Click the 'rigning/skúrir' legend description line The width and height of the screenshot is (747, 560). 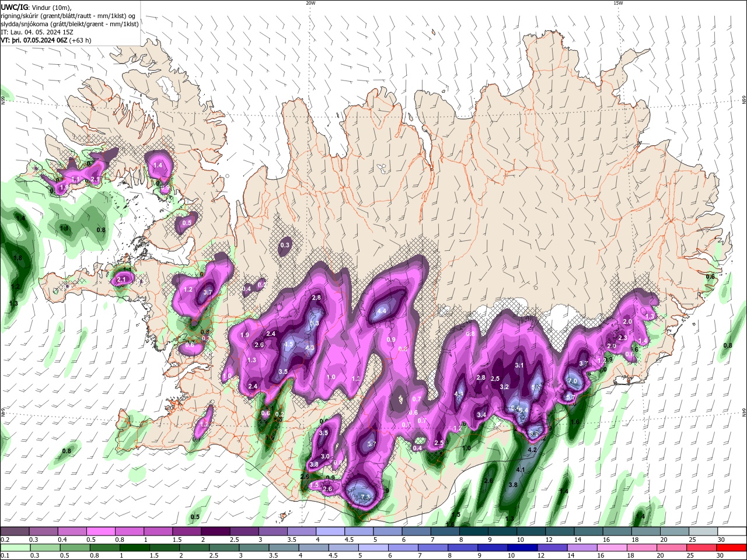69,16
